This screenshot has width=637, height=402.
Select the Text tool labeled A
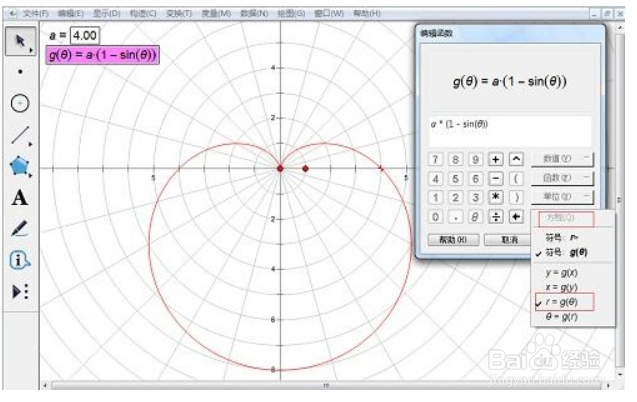point(20,198)
